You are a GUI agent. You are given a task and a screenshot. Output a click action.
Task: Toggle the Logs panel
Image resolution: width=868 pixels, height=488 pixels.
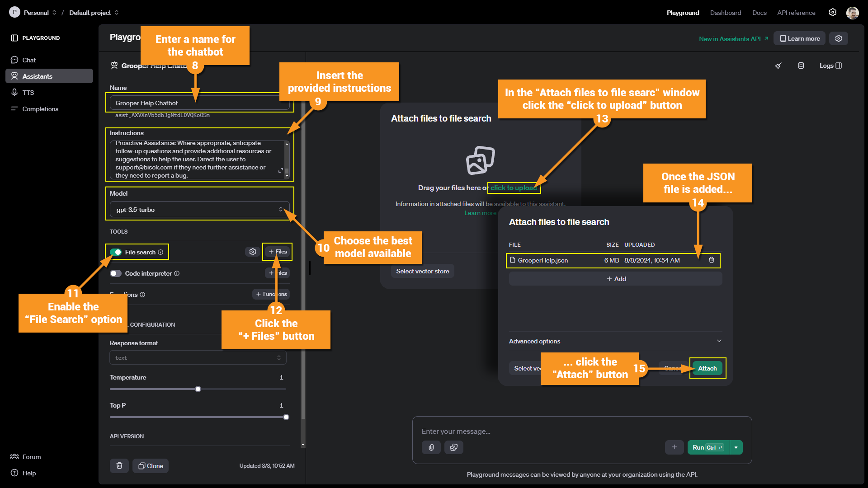click(830, 66)
